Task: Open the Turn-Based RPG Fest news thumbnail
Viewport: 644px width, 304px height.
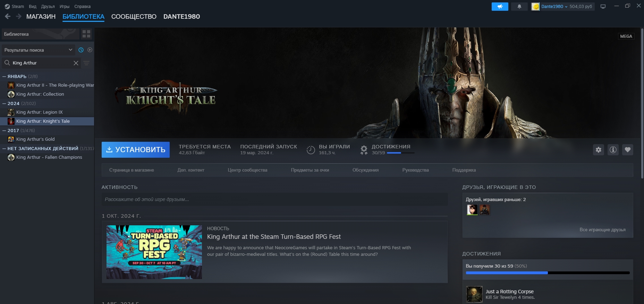Action: click(x=154, y=252)
